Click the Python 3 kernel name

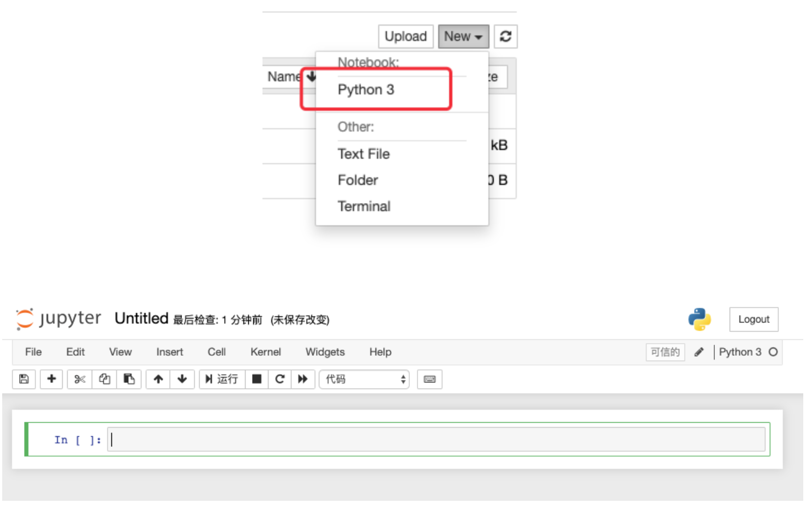(x=740, y=352)
